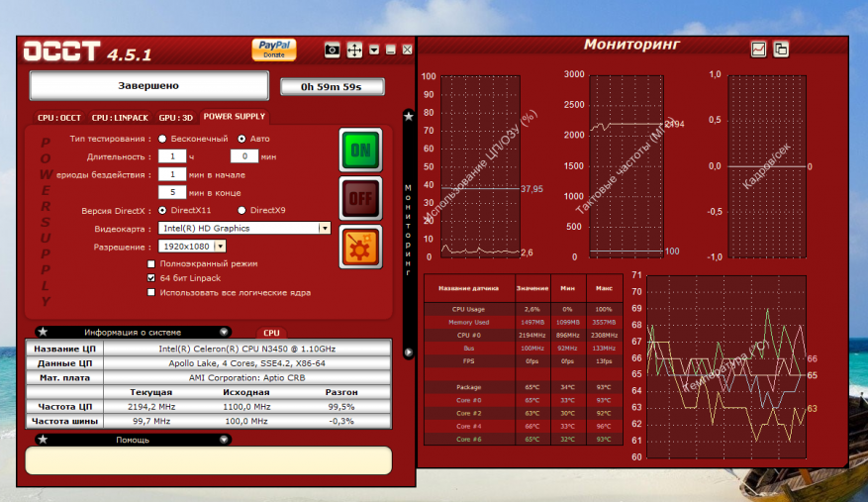The width and height of the screenshot is (868, 502).
Task: Click the Макс column header
Action: 604,288
